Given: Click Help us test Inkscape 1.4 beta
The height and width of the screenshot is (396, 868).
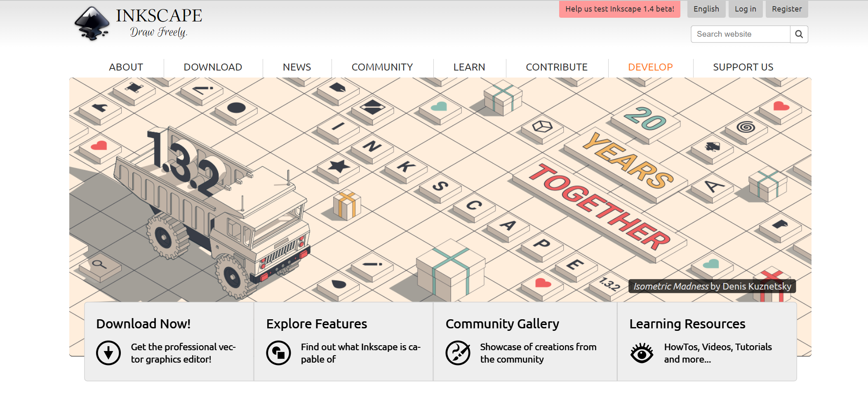Looking at the screenshot, I should [x=620, y=9].
